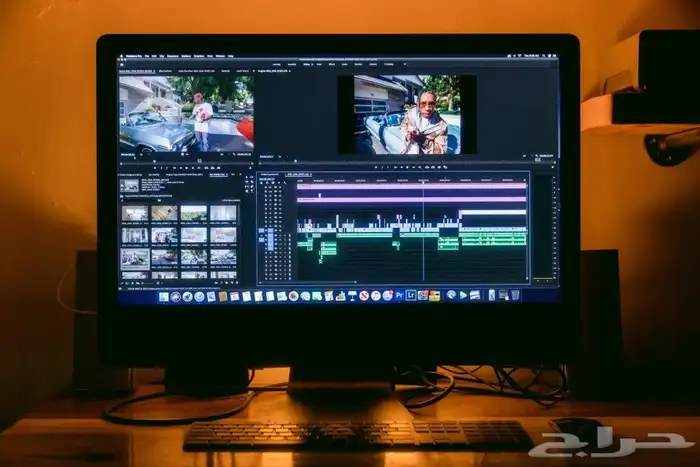Image resolution: width=700 pixels, height=467 pixels.
Task: Click the Play button under Source monitor
Action: click(x=185, y=167)
